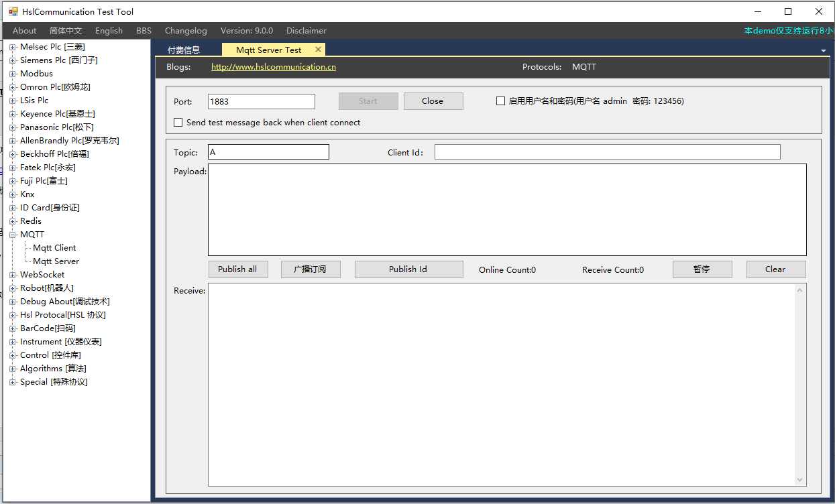Image resolution: width=835 pixels, height=504 pixels.
Task: Expand the Special tree node
Action: pos(13,382)
